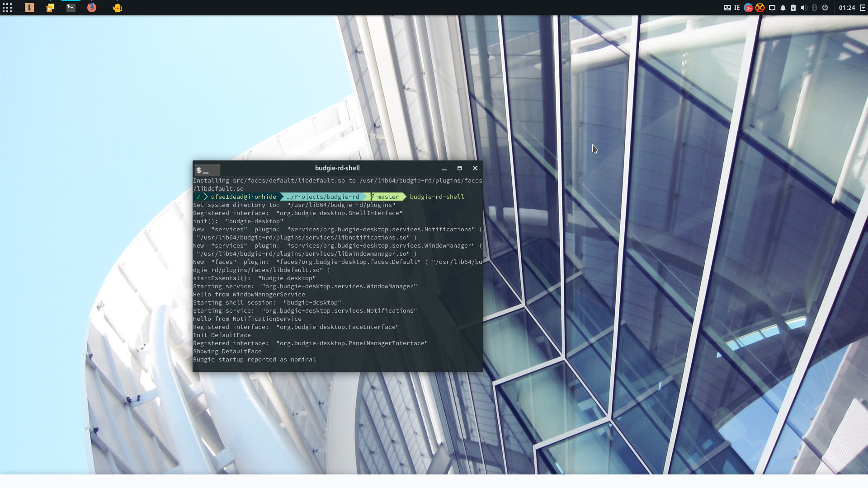Open the IRC chat app with hash icon
The width and height of the screenshot is (868, 488).
tap(50, 8)
